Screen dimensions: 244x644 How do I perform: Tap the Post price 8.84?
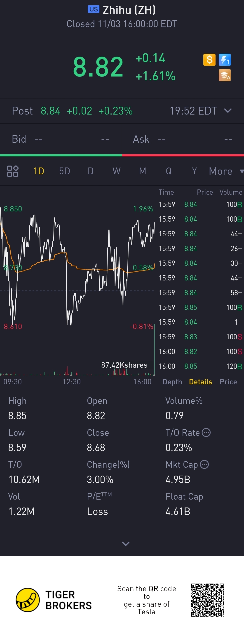pyautogui.click(x=50, y=111)
